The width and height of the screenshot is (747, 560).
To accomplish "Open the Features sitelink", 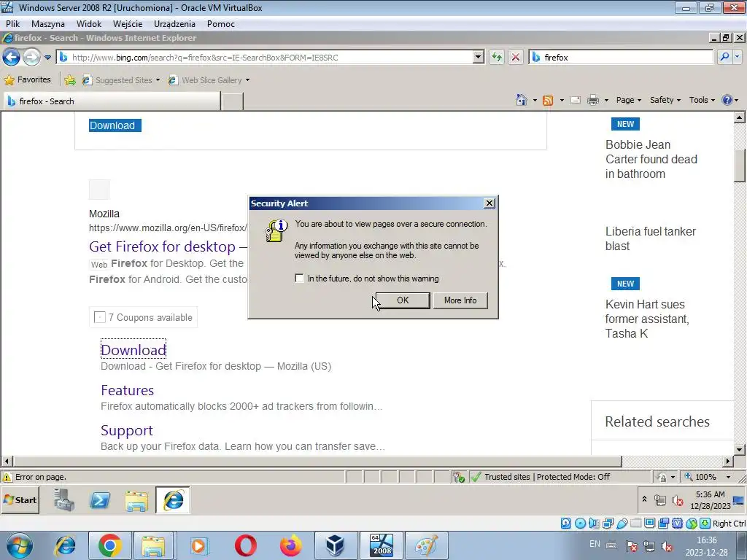I will [127, 390].
